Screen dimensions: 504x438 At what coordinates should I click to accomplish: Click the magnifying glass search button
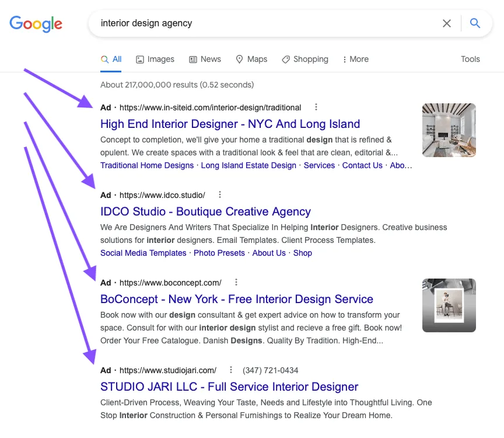475,23
